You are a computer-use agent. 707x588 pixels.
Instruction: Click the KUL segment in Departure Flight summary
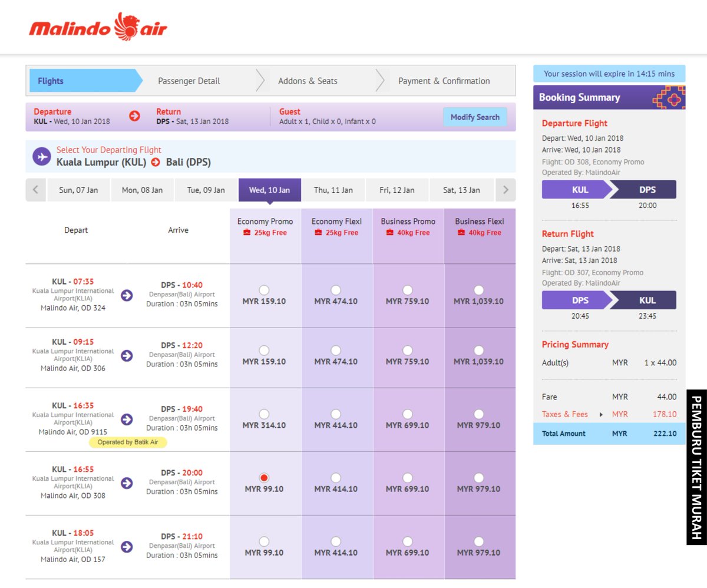[x=577, y=190]
